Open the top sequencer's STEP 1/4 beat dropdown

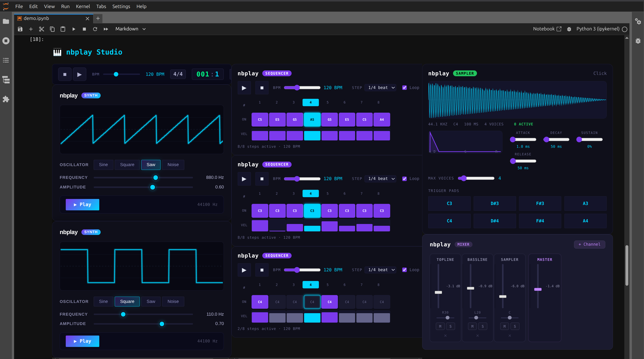(381, 87)
